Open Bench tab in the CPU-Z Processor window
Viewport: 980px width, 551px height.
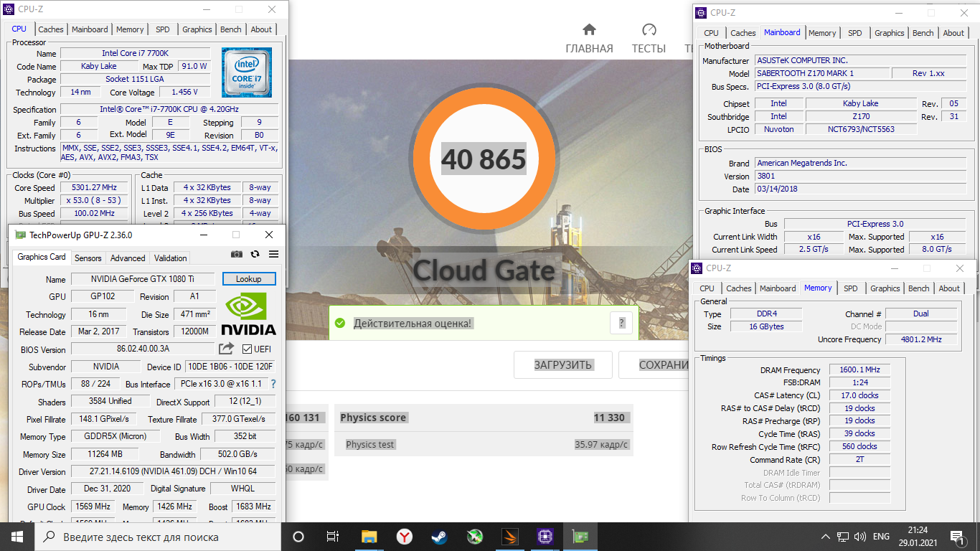coord(231,29)
